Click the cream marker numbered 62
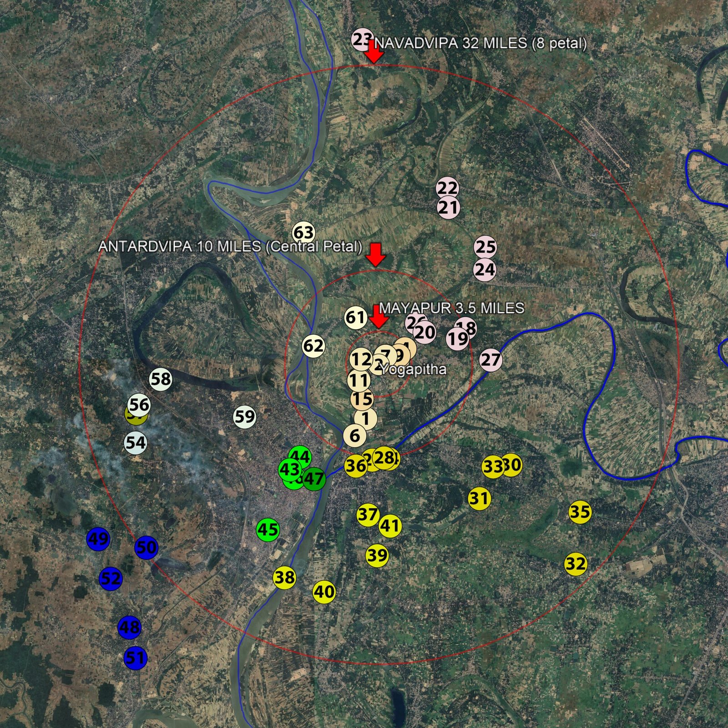The height and width of the screenshot is (728, 728). pyautogui.click(x=313, y=346)
